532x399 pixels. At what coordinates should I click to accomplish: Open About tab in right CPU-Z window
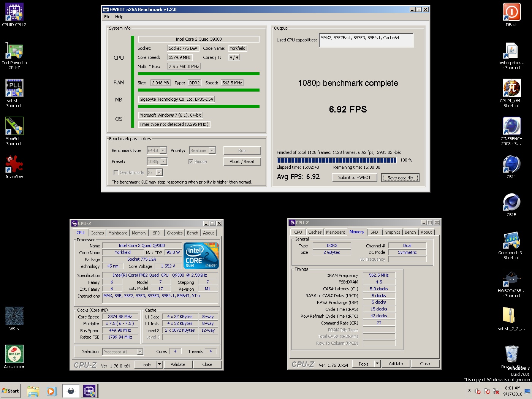[x=426, y=232]
